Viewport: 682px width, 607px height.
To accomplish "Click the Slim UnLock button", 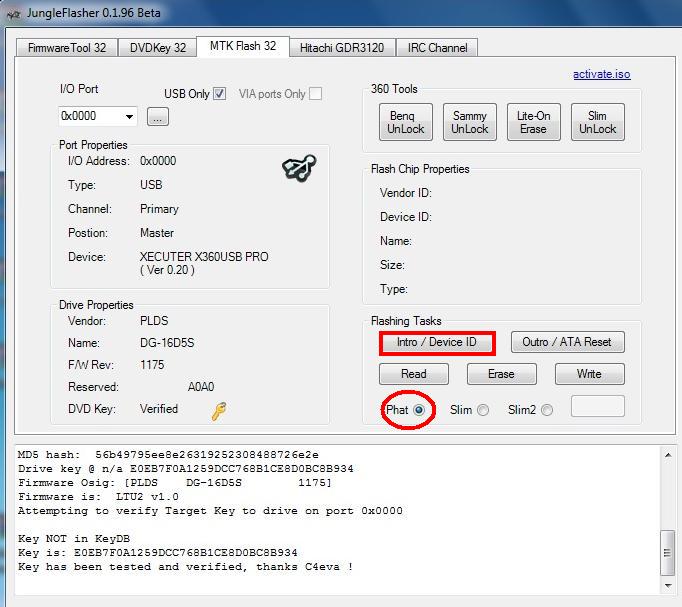I will [598, 122].
